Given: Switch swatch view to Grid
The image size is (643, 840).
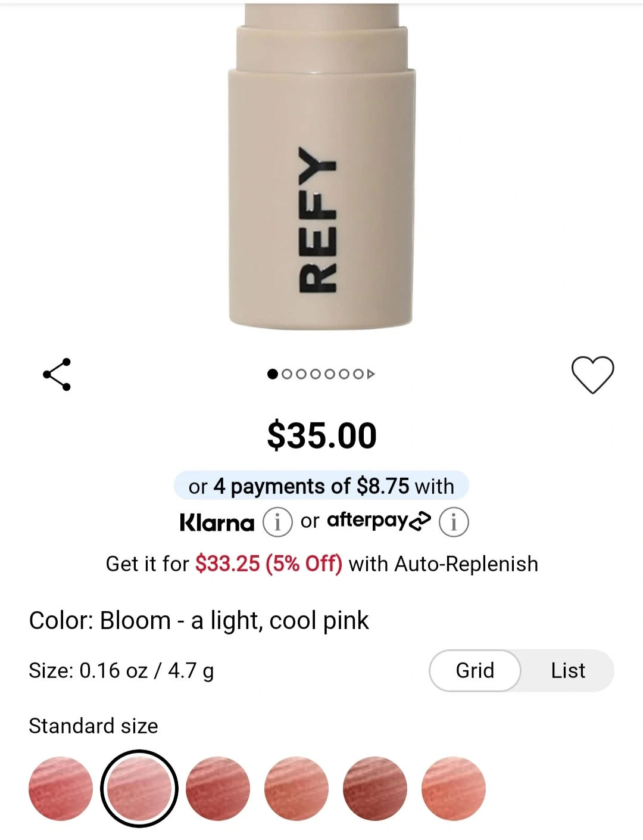Looking at the screenshot, I should 475,671.
